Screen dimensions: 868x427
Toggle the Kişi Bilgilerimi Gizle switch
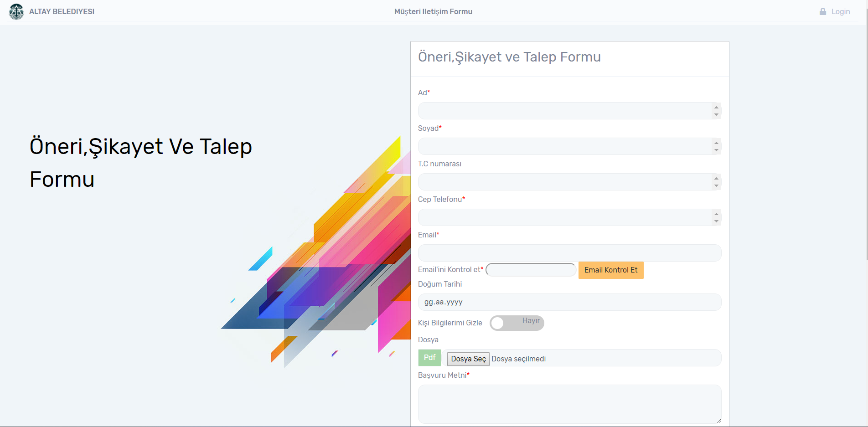click(x=517, y=323)
